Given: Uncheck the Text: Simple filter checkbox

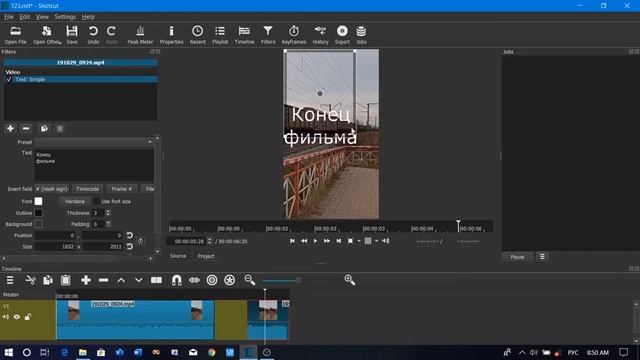Looking at the screenshot, I should pyautogui.click(x=9, y=80).
